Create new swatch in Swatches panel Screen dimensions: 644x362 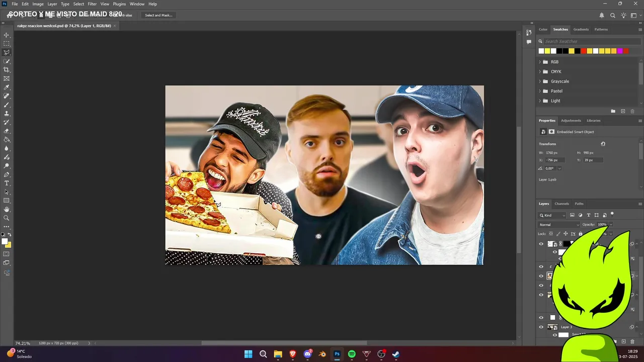(x=623, y=111)
